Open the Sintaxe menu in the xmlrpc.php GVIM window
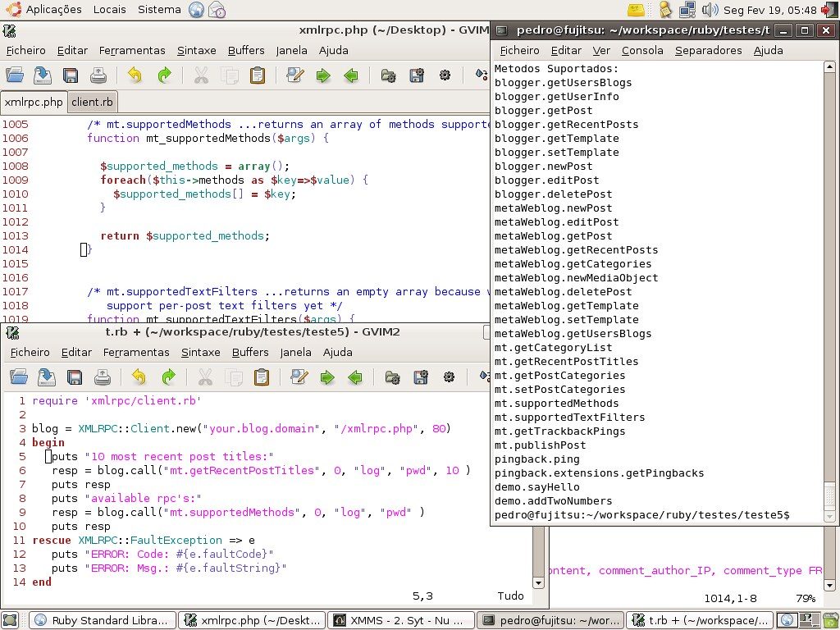The width and height of the screenshot is (840, 630). click(x=197, y=50)
